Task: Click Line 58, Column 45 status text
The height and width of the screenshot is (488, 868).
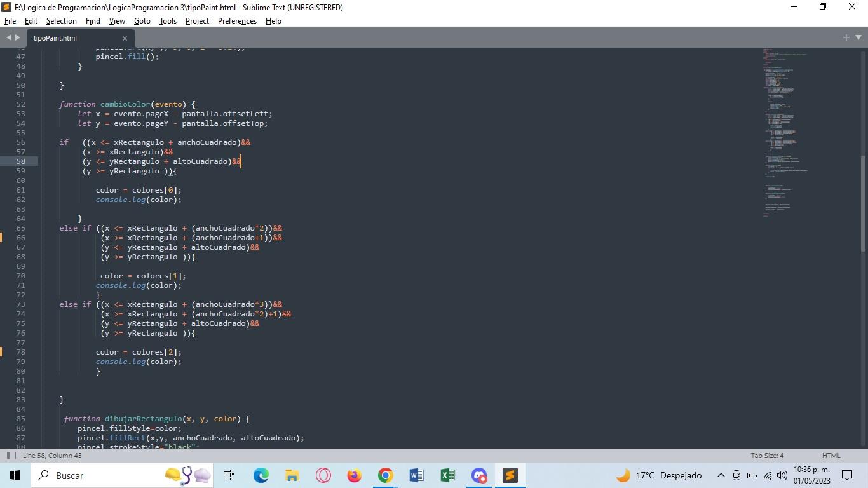Action: coord(52,456)
